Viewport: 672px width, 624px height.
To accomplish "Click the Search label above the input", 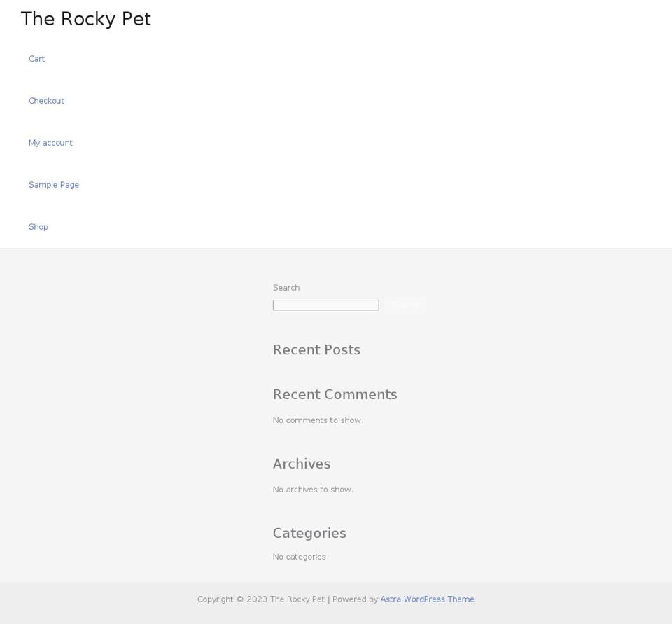I will [286, 288].
